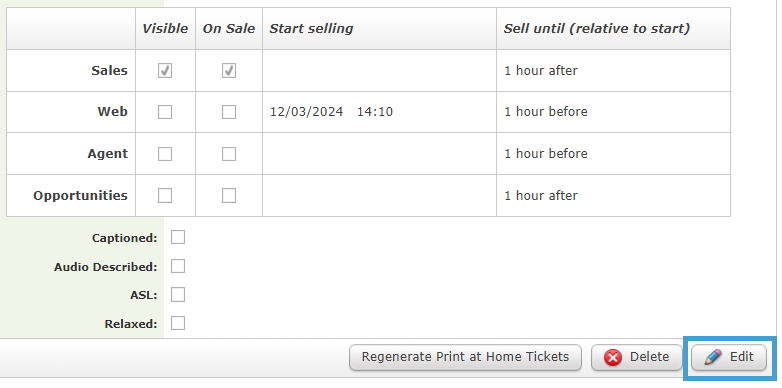The image size is (782, 388).
Task: Enable the Captioned checkbox
Action: pyautogui.click(x=178, y=237)
